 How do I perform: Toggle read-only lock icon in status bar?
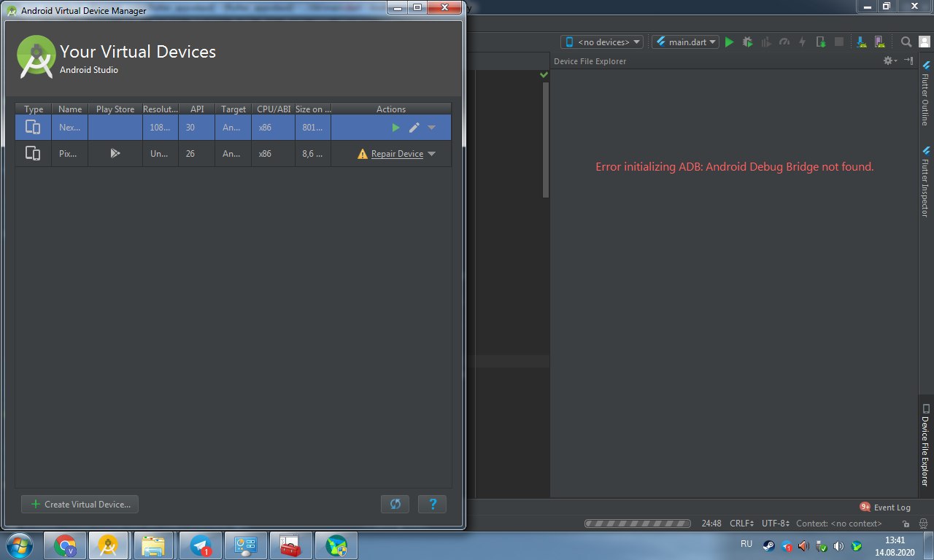click(906, 524)
